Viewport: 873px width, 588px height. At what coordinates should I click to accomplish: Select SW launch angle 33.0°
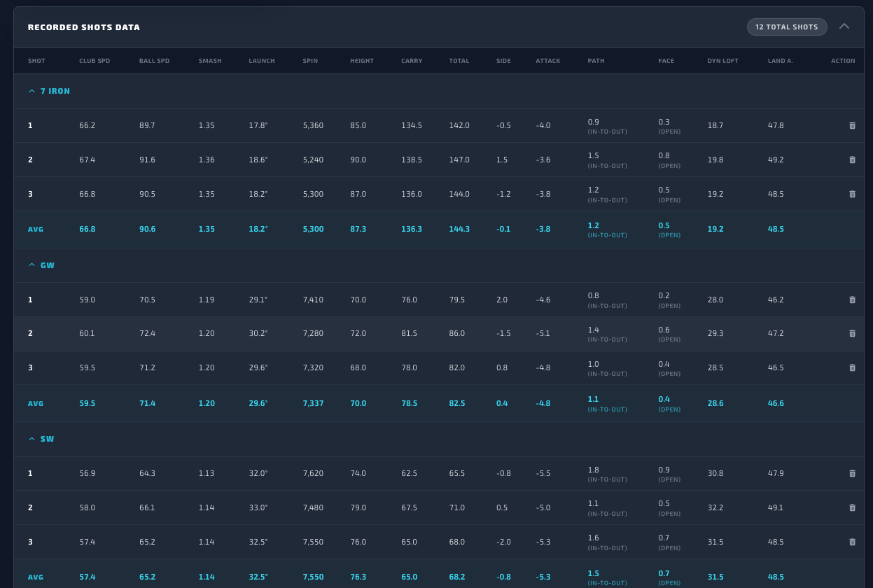point(258,507)
